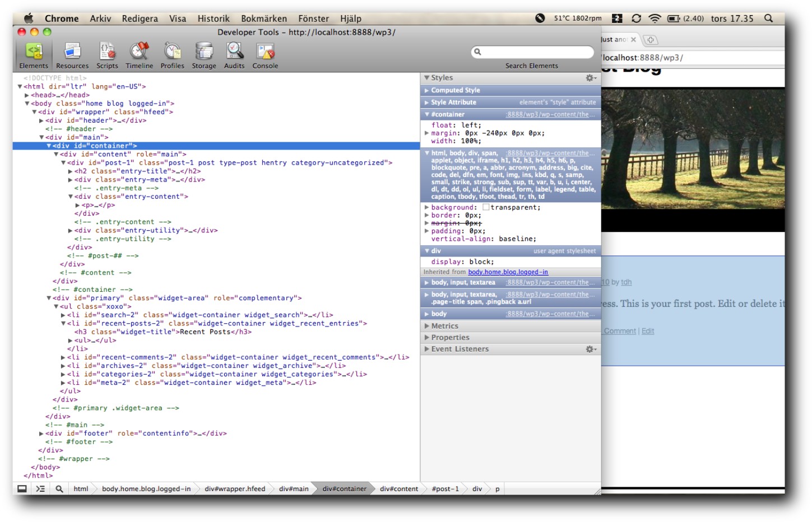Open the Redigera menu
The image size is (812, 522).
pyautogui.click(x=140, y=18)
